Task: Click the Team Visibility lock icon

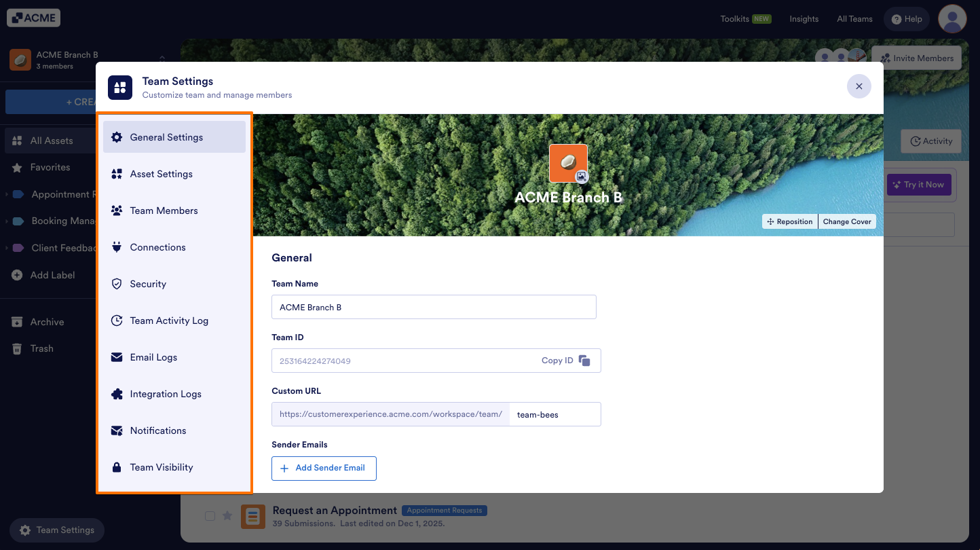Action: [117, 467]
